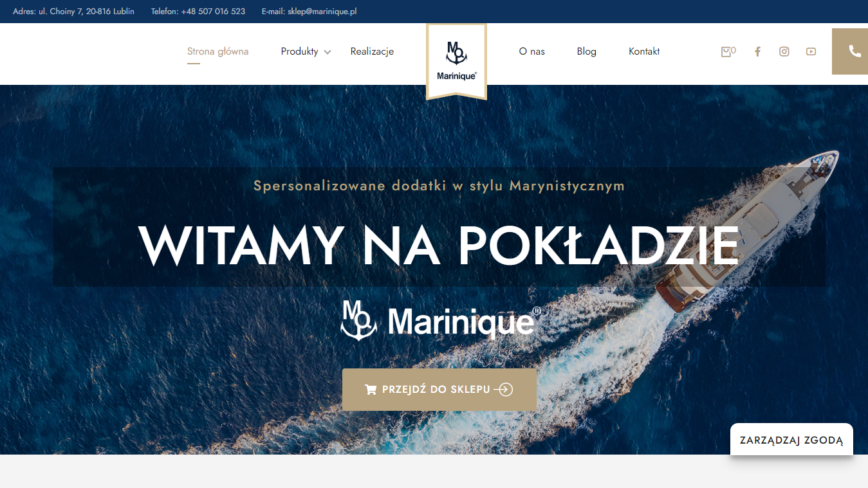Go to Strona główna
The image size is (868, 488).
pyautogui.click(x=217, y=51)
